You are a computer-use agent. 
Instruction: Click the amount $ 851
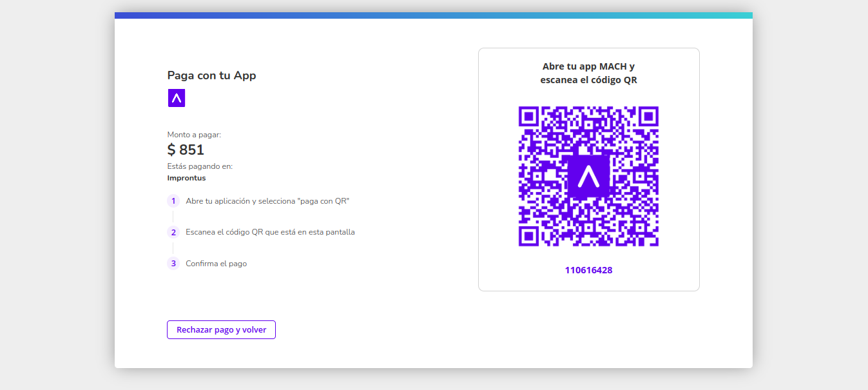point(186,150)
